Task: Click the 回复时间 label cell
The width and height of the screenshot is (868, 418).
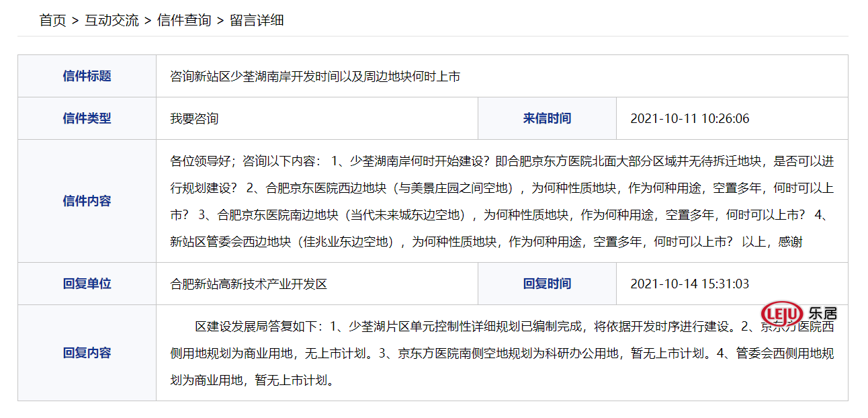Action: tap(548, 284)
